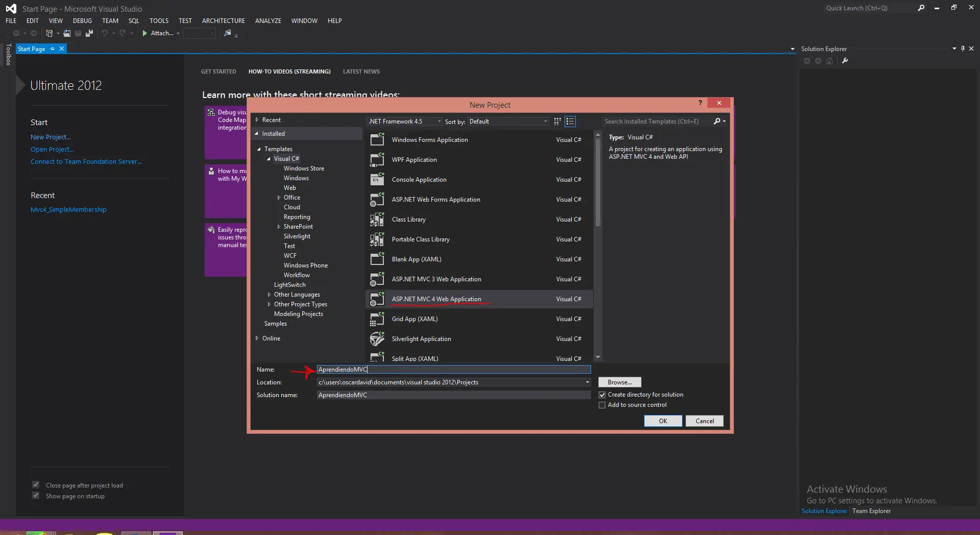Select the ASP.NET MVC 3 Web Application icon

coord(377,279)
